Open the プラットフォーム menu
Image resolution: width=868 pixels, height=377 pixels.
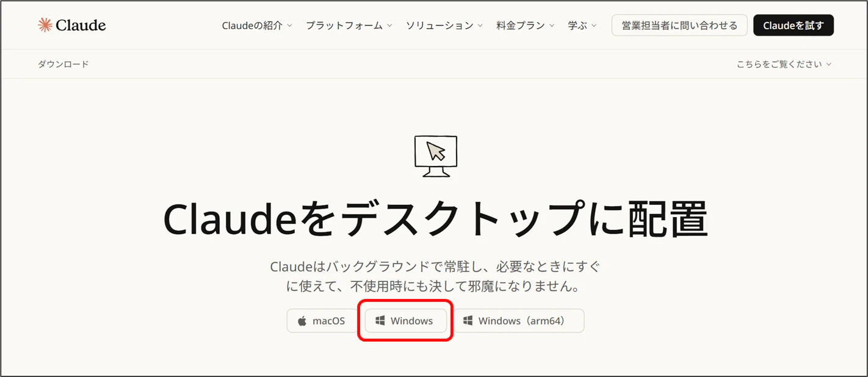[x=349, y=26]
